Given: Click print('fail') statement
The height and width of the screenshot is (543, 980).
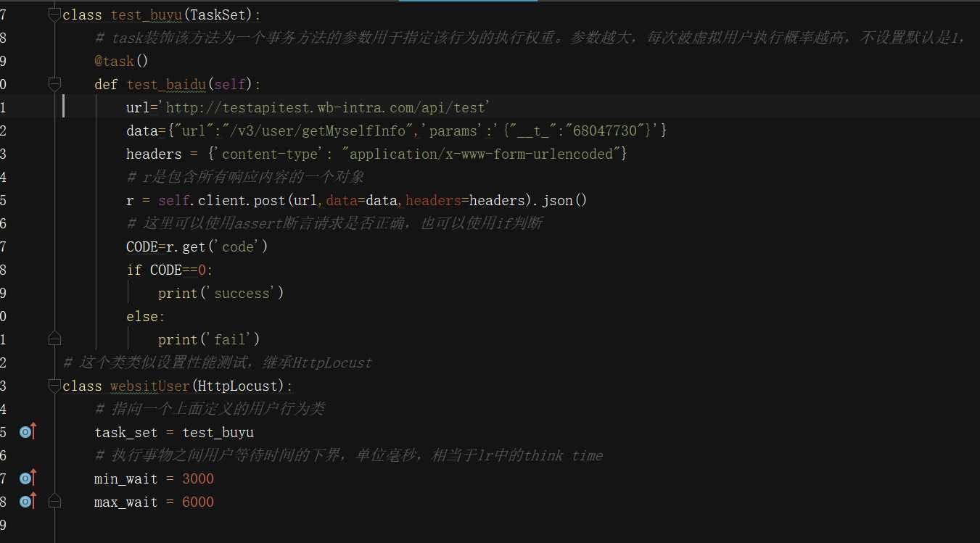Looking at the screenshot, I should coord(209,339).
